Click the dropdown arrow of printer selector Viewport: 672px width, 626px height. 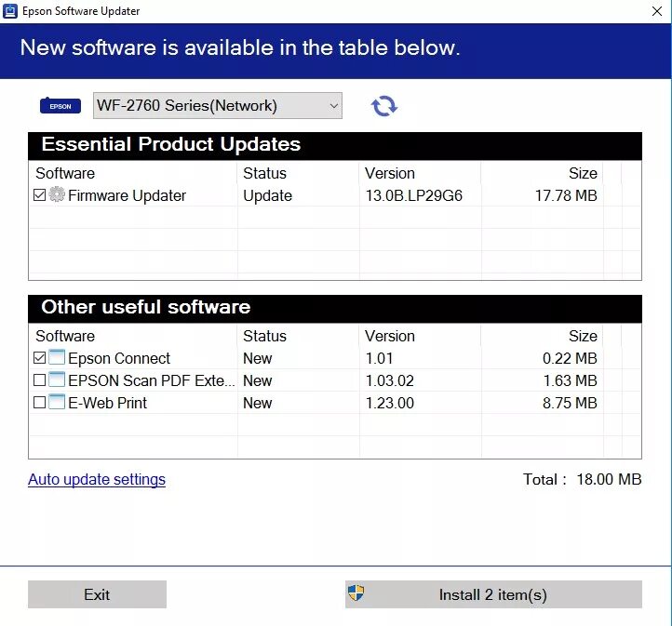(x=333, y=105)
